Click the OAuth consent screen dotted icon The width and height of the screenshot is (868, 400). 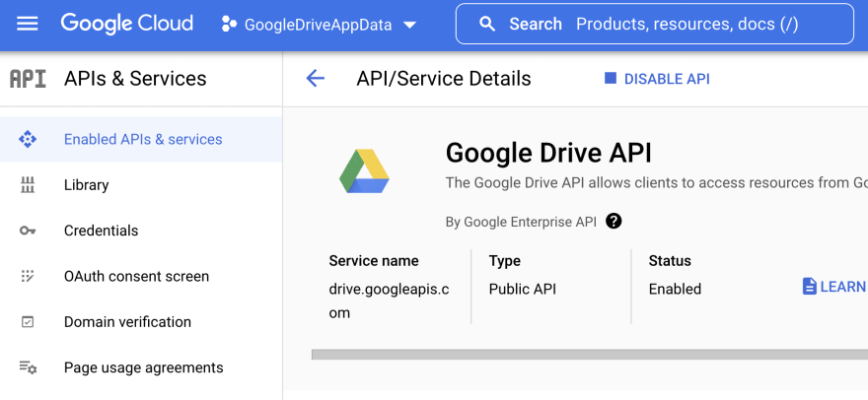tap(28, 276)
